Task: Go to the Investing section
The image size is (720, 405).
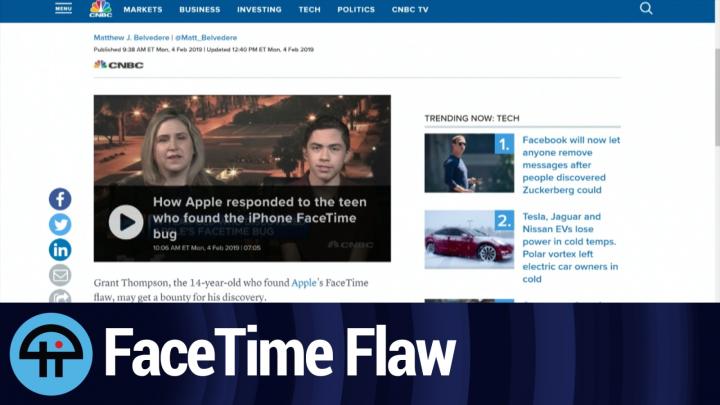Action: (259, 10)
